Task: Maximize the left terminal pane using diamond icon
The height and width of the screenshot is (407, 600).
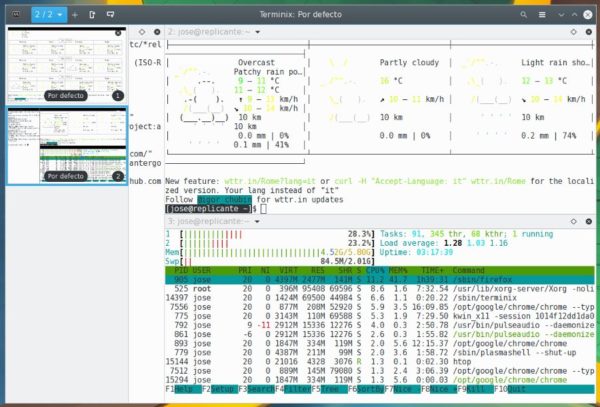Action: [x=142, y=32]
